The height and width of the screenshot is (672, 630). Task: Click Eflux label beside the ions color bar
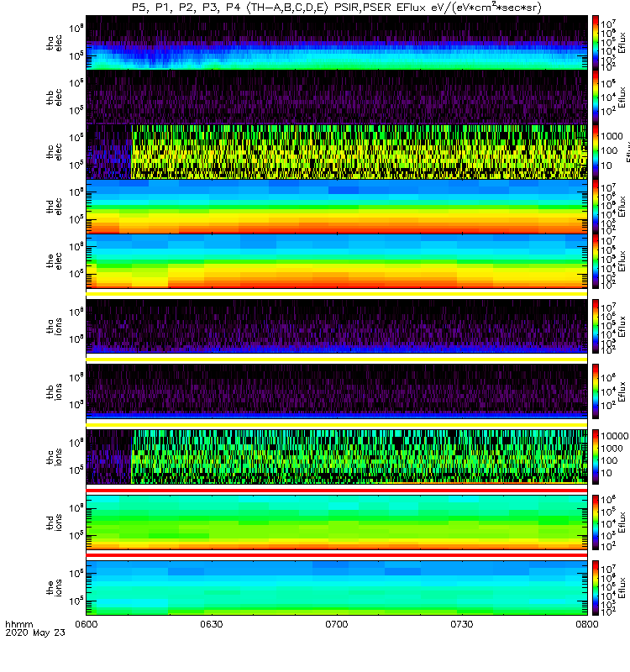point(622,587)
